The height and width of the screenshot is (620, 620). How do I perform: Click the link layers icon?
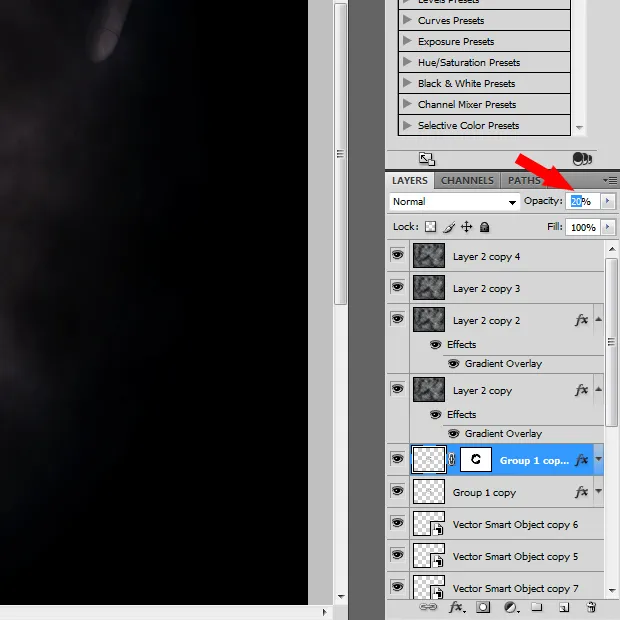click(428, 607)
